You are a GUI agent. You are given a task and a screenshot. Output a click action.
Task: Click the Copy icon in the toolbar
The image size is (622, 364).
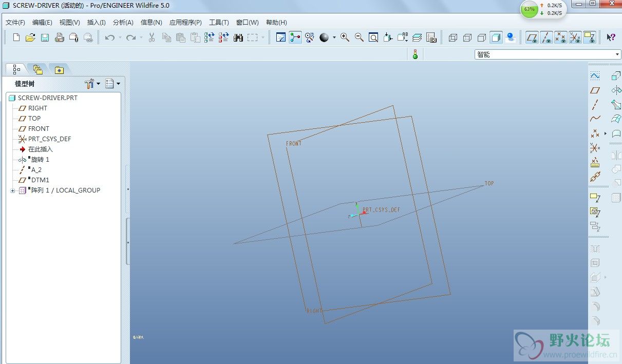point(166,37)
